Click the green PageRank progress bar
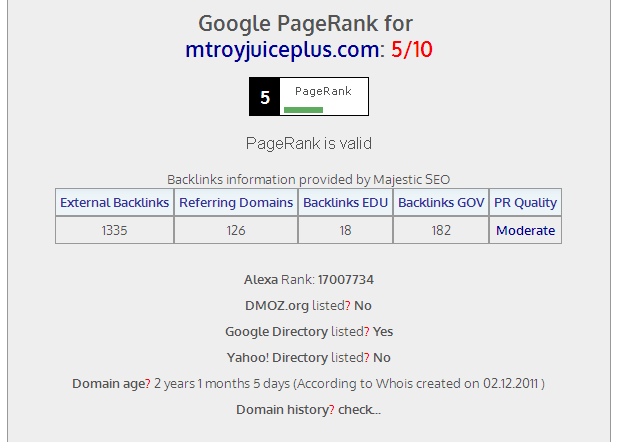Screen dimensions: 620x442 coord(303,110)
